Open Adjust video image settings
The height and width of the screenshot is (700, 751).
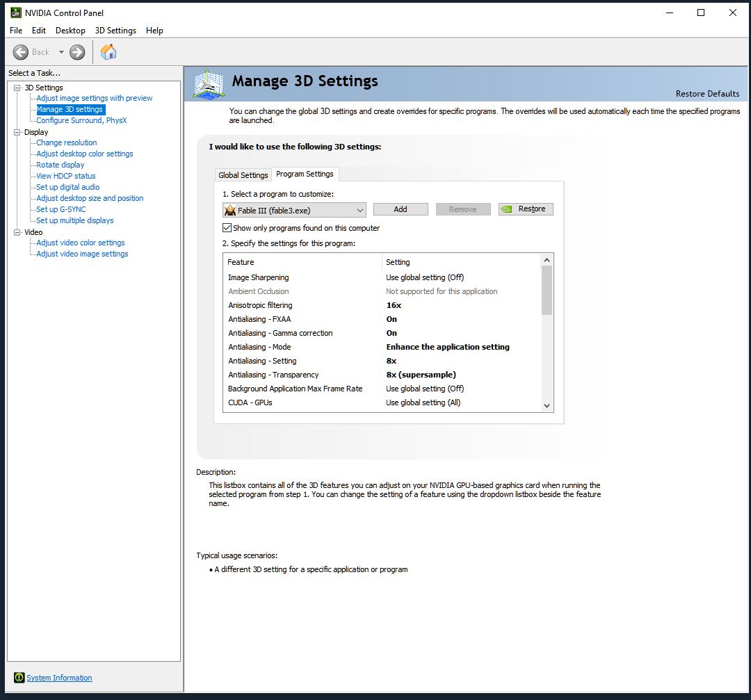(82, 254)
